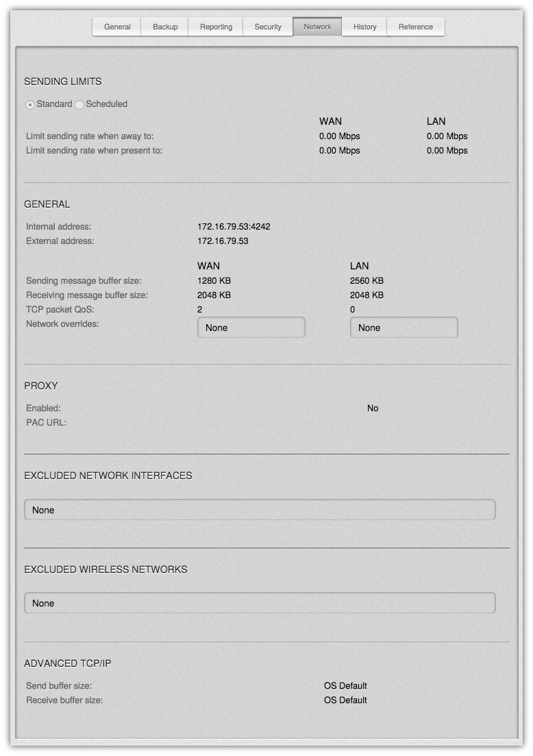Click the WAN TCP packet QoS value 2
This screenshot has height=756, width=533.
pos(199,310)
